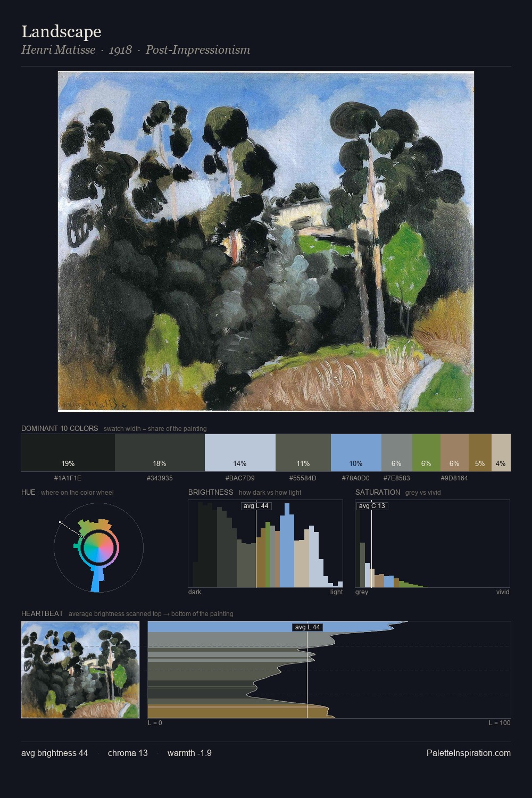Click the green swatch labeled 6%
This screenshot has height=798, width=532.
click(426, 453)
